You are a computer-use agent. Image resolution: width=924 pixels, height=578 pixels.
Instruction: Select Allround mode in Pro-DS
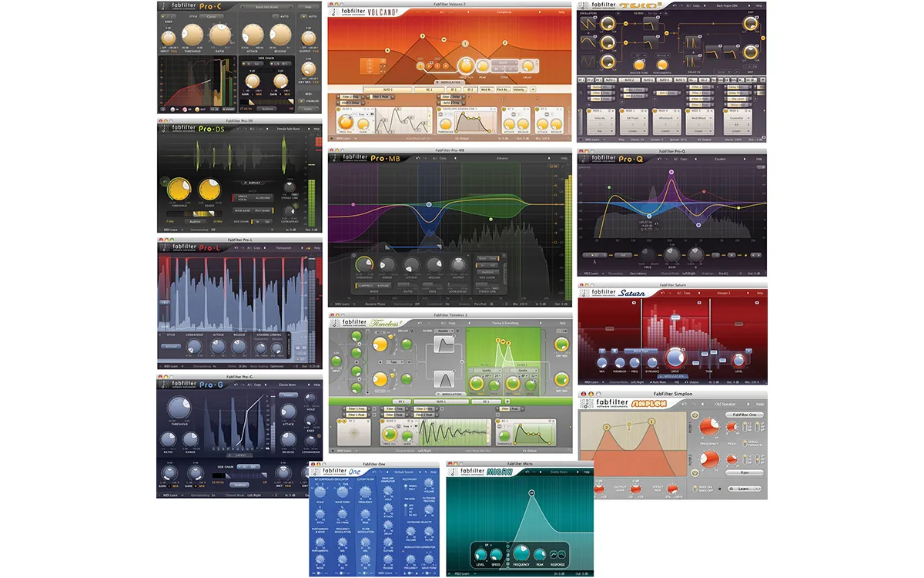263,198
